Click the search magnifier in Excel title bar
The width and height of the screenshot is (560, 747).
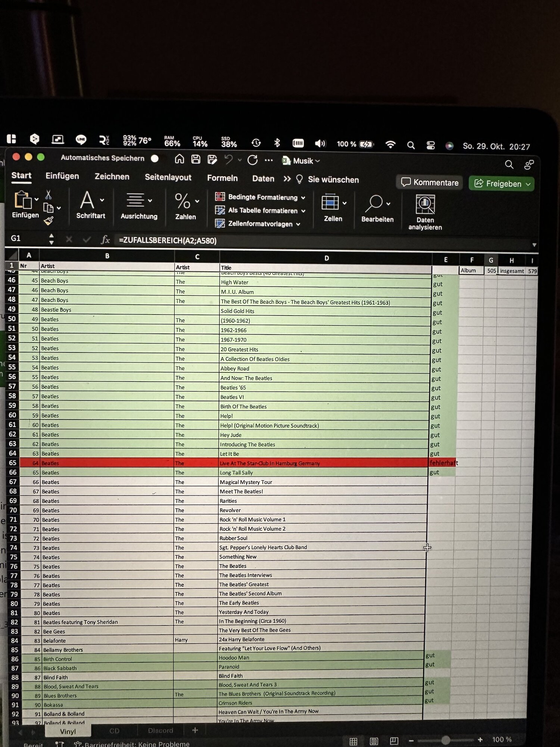pos(509,164)
